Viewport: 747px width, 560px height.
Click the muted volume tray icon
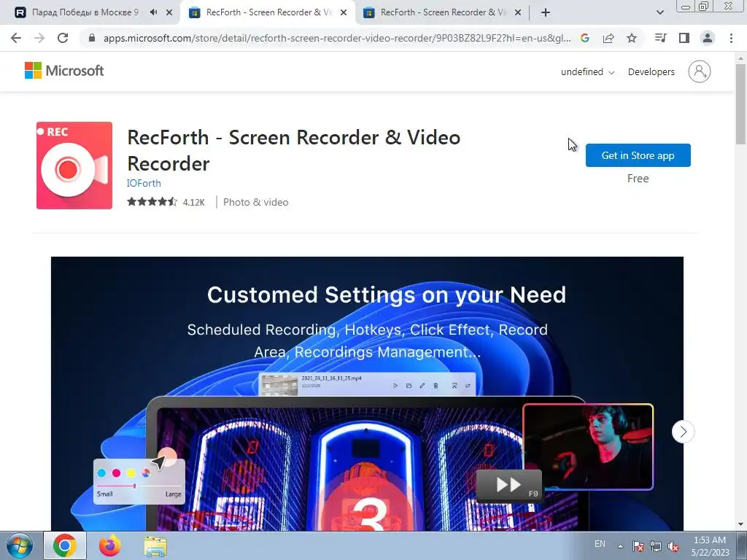pos(673,546)
